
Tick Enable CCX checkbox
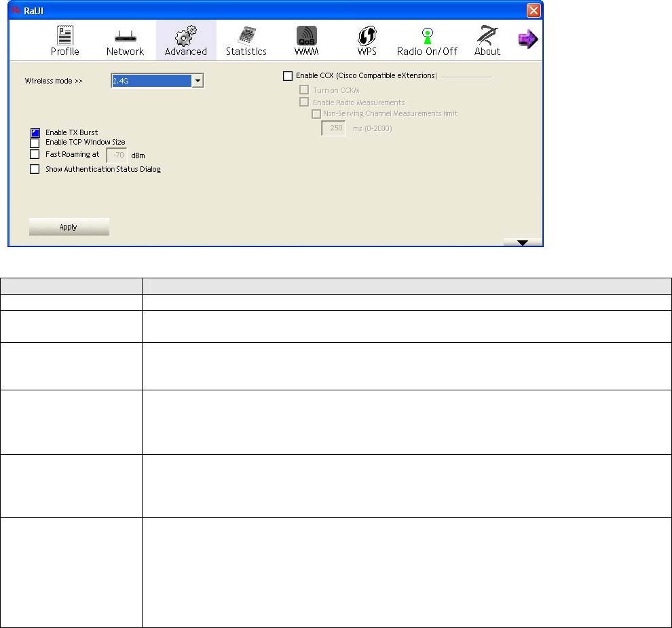click(288, 76)
